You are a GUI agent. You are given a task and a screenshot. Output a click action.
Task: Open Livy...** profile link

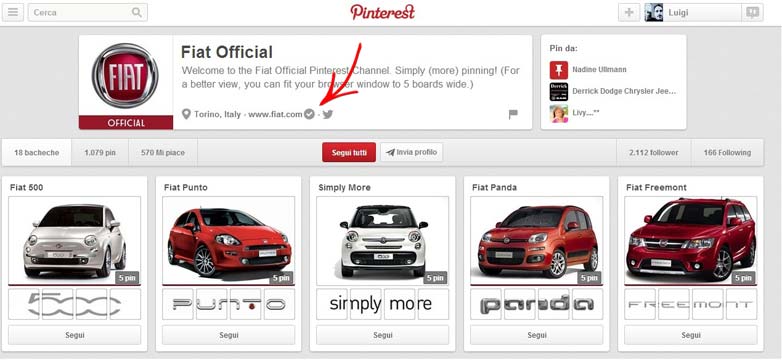586,113
